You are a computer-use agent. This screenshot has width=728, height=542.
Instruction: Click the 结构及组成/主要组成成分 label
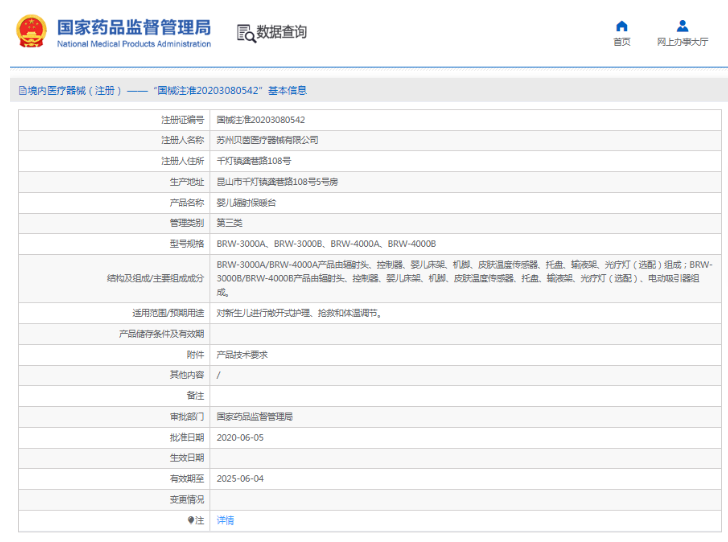coord(156,278)
